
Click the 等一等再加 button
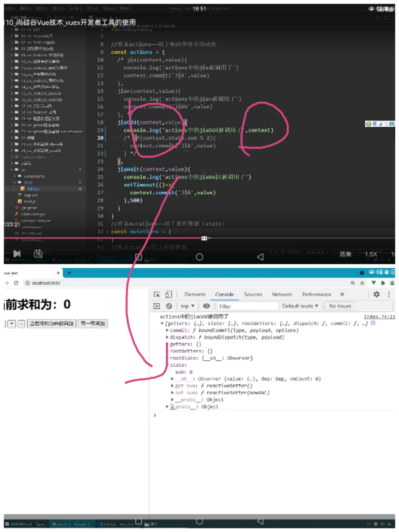pyautogui.click(x=93, y=323)
